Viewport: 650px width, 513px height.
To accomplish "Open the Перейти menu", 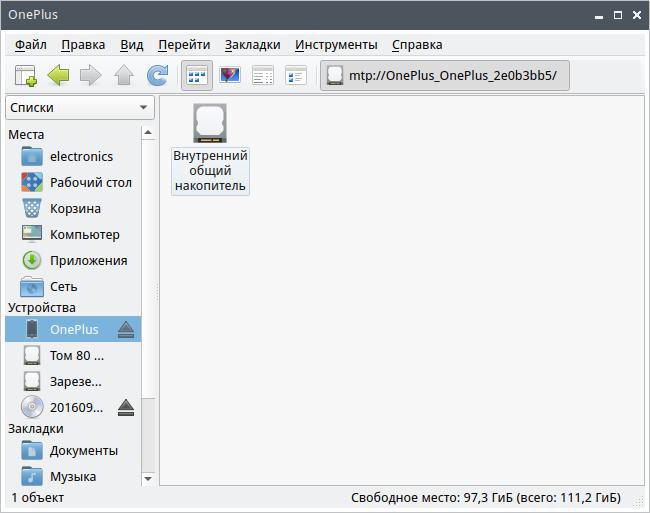I will (184, 45).
